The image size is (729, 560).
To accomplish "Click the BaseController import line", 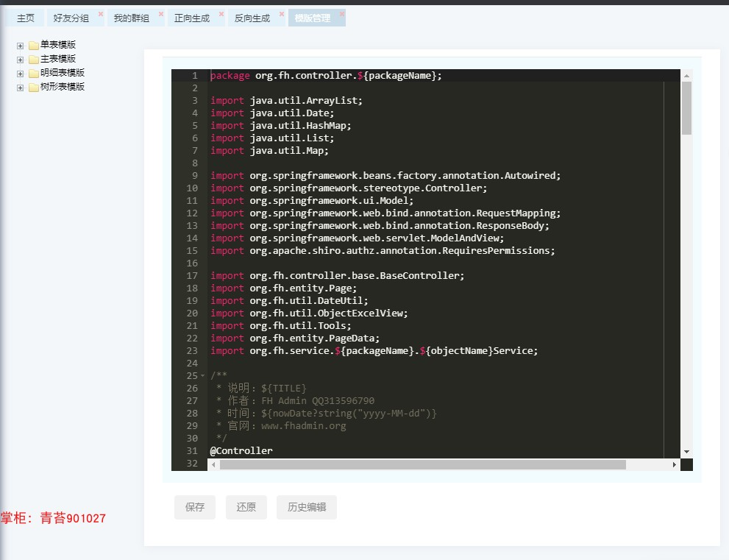I will (x=337, y=276).
